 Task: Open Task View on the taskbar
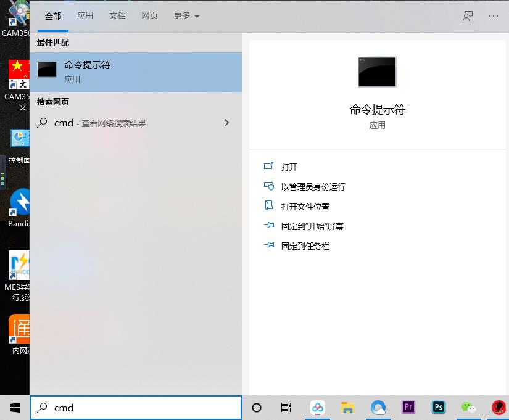(x=286, y=408)
